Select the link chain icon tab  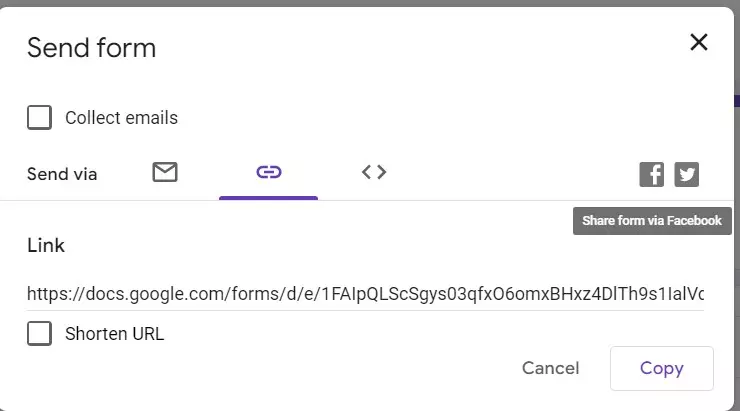point(269,172)
